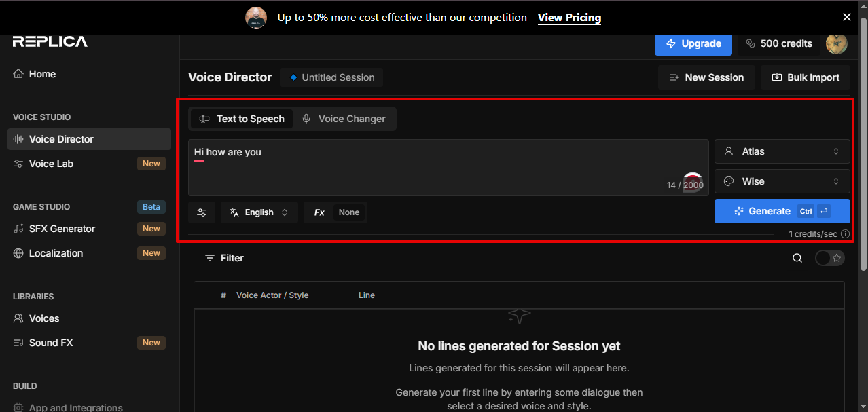Click the Upgrade button
The image size is (868, 412).
[693, 43]
